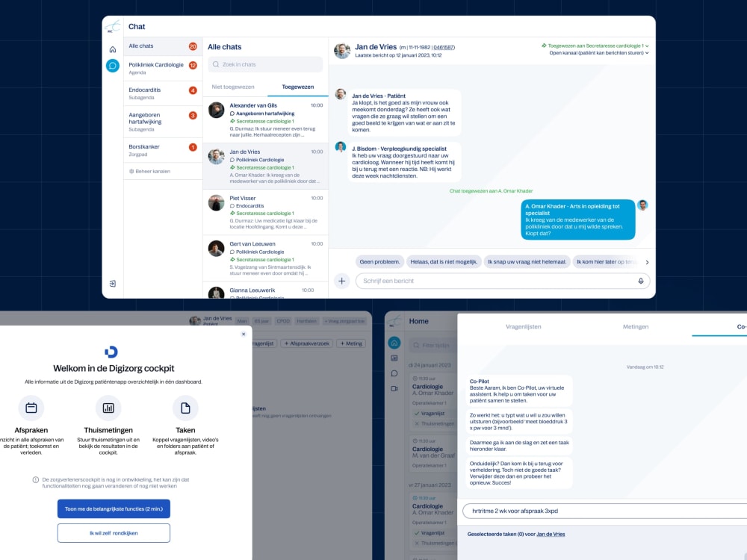Click the 'Filter tijdlijn' search field in Home window

pyautogui.click(x=432, y=345)
